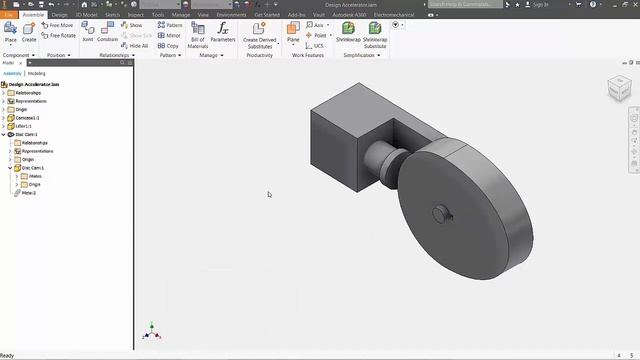Switch to the Sketch tab
The height and width of the screenshot is (360, 640).
[112, 15]
